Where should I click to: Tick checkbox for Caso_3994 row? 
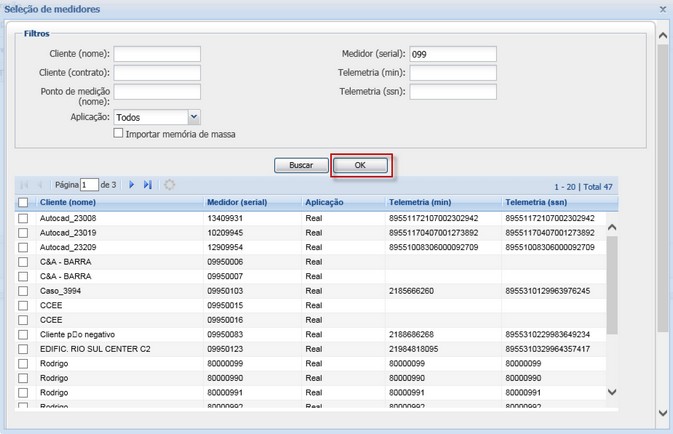(23, 291)
